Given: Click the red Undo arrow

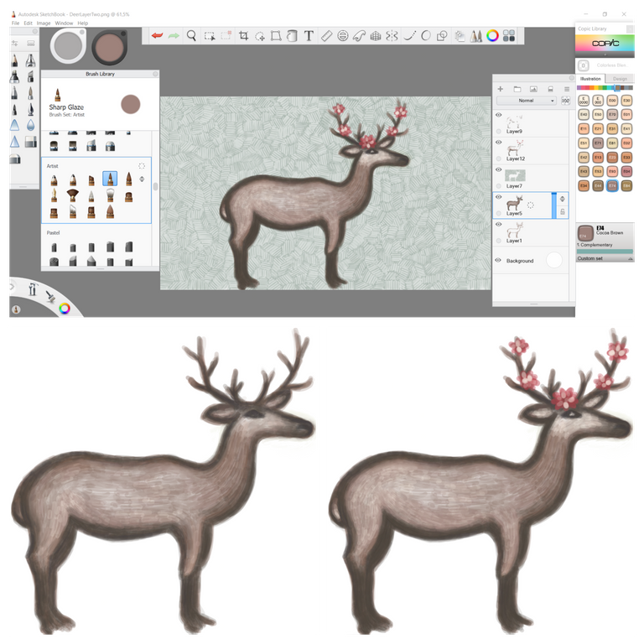Looking at the screenshot, I should point(157,36).
